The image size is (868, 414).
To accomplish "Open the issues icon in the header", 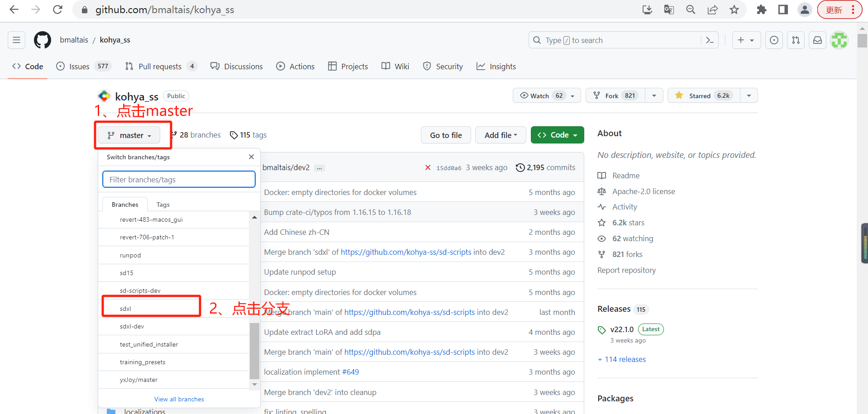I will 774,40.
